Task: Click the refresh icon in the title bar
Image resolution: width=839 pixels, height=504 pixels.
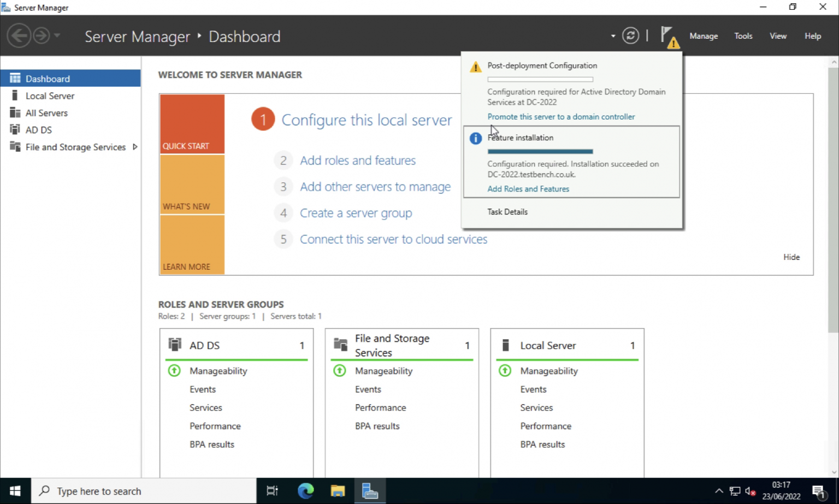Action: (630, 35)
